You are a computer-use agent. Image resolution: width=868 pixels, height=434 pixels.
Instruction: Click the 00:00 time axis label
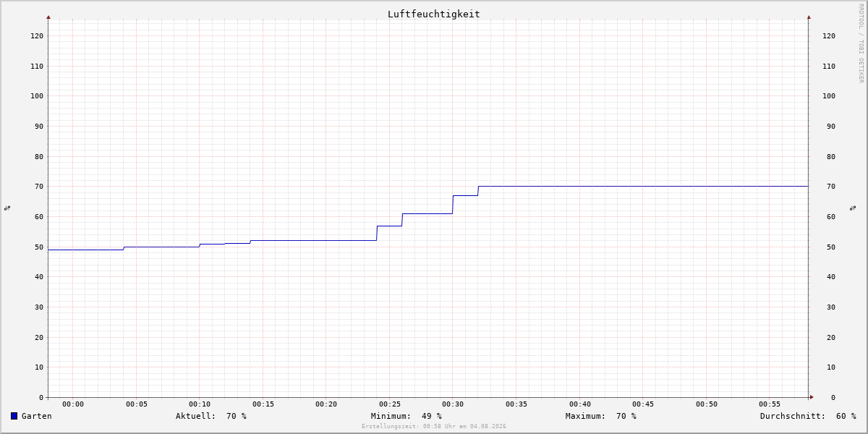click(x=73, y=404)
